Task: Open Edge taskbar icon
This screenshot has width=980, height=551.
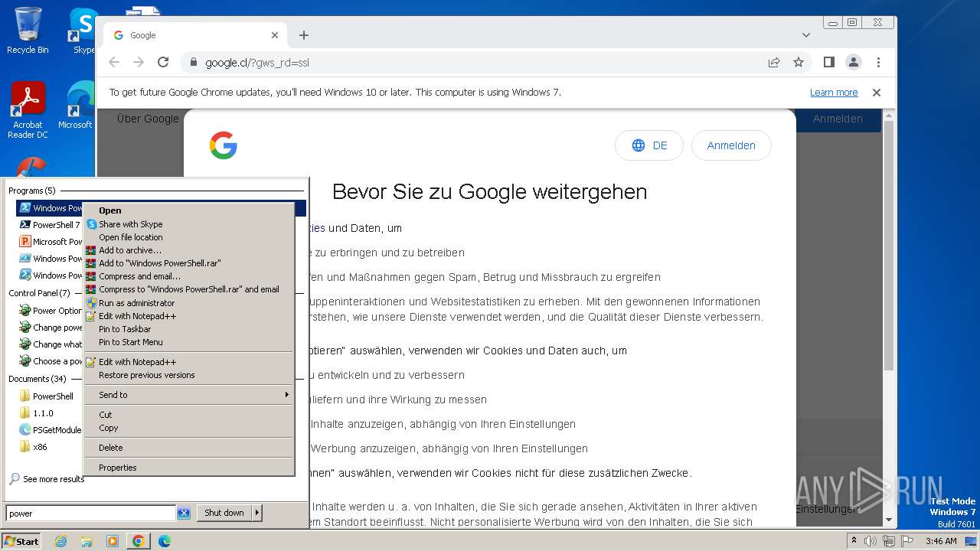Action: pos(165,541)
